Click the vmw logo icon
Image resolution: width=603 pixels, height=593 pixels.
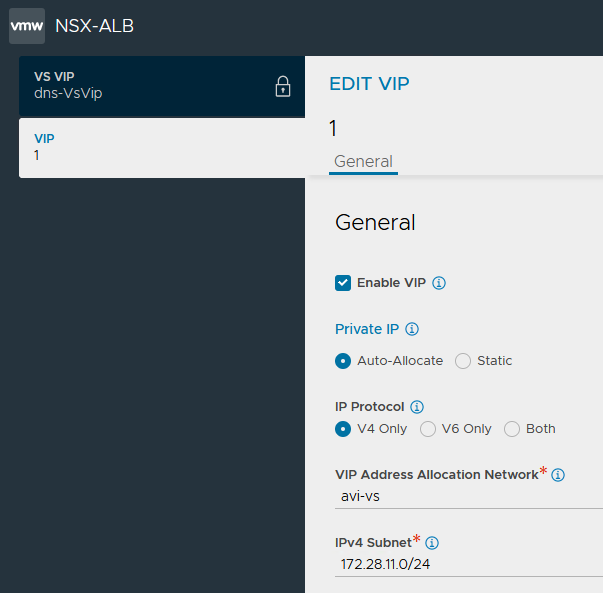27,26
